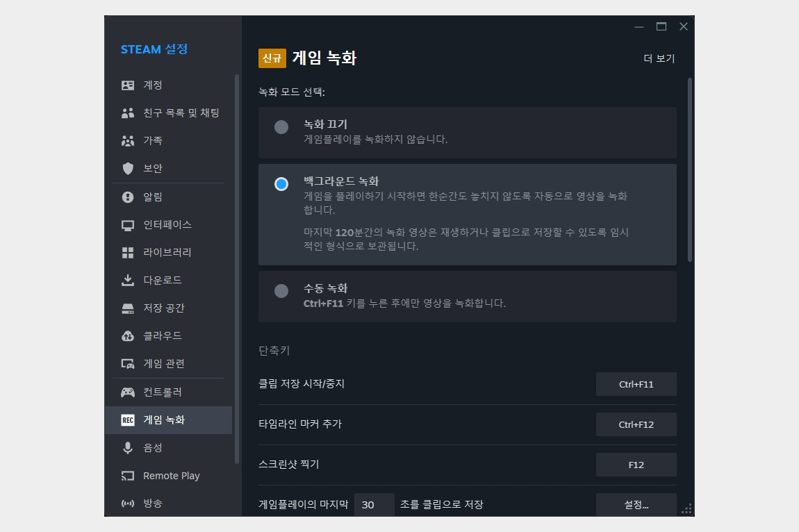Click the main content vertical scrollbar
Viewport: 799px width, 532px height.
690,170
